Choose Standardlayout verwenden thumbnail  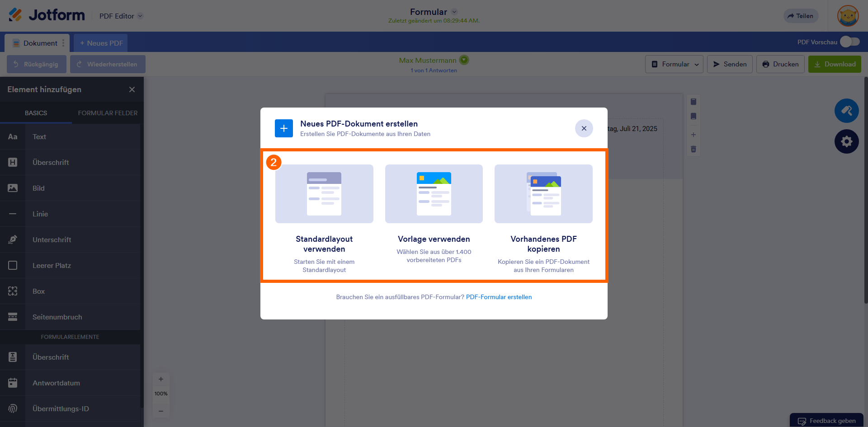tap(324, 193)
